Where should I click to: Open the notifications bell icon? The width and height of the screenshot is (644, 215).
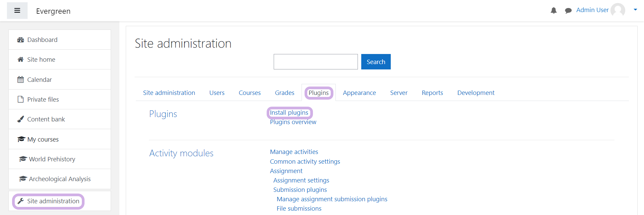click(x=553, y=11)
